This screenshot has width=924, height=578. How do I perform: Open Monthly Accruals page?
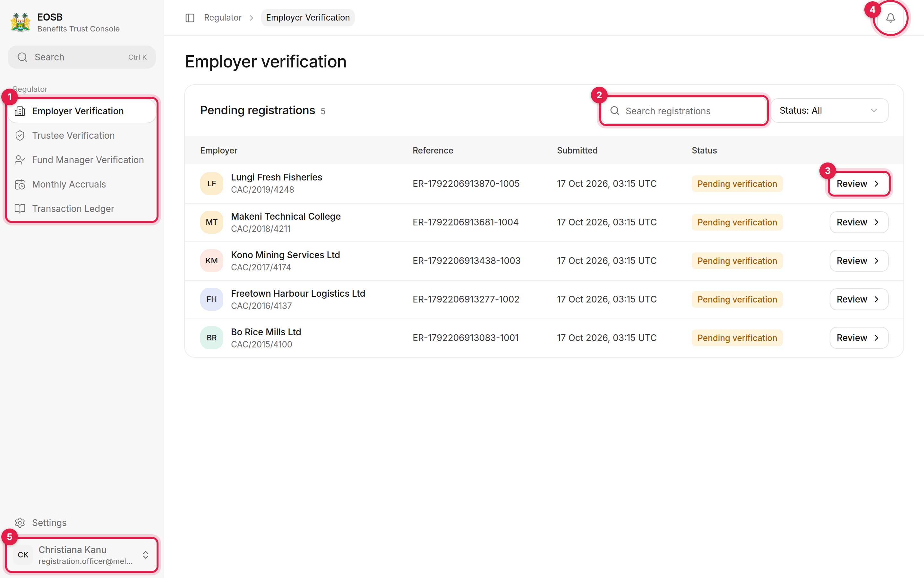tap(82, 184)
